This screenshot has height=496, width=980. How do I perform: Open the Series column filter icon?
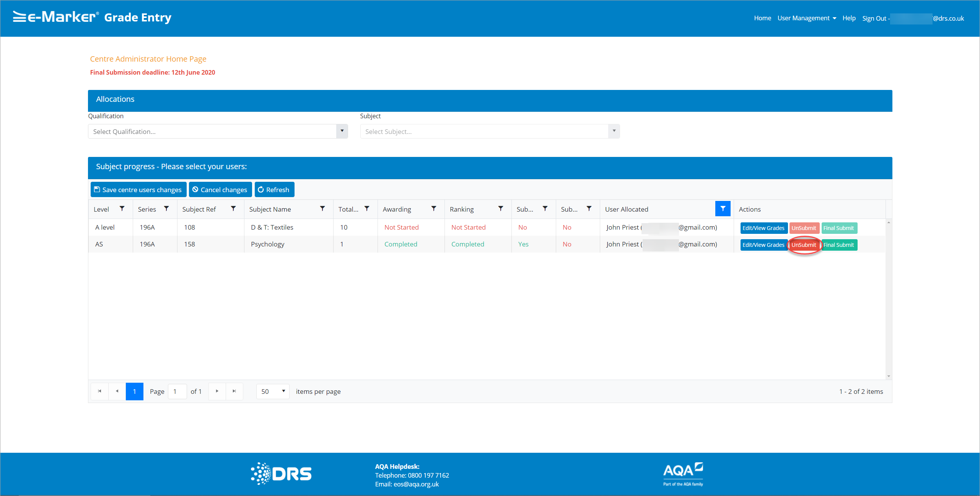point(166,209)
